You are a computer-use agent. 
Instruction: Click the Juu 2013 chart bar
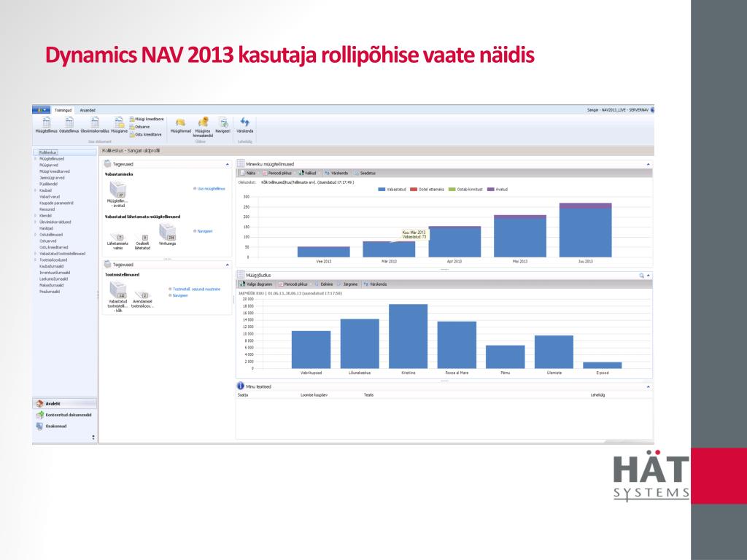click(586, 230)
